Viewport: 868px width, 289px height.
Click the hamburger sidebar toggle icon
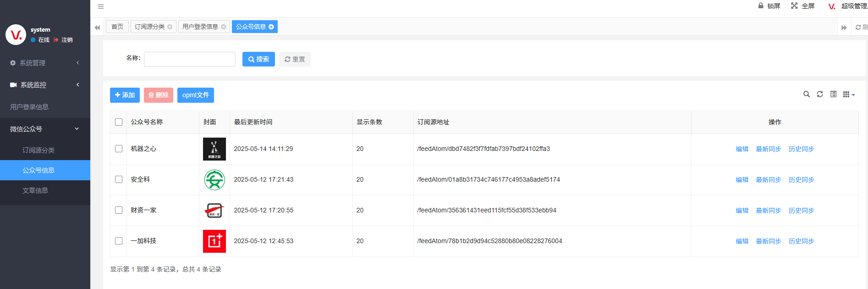tap(101, 6)
